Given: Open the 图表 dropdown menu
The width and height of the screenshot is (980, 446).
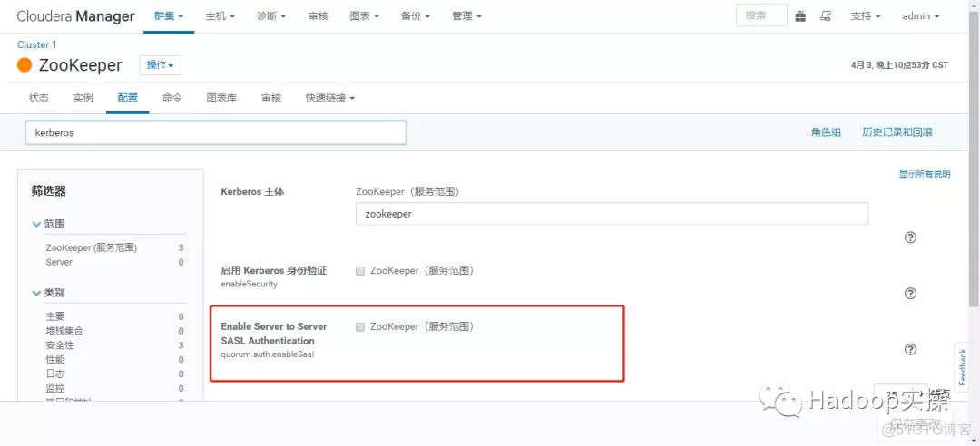Looking at the screenshot, I should click(365, 16).
